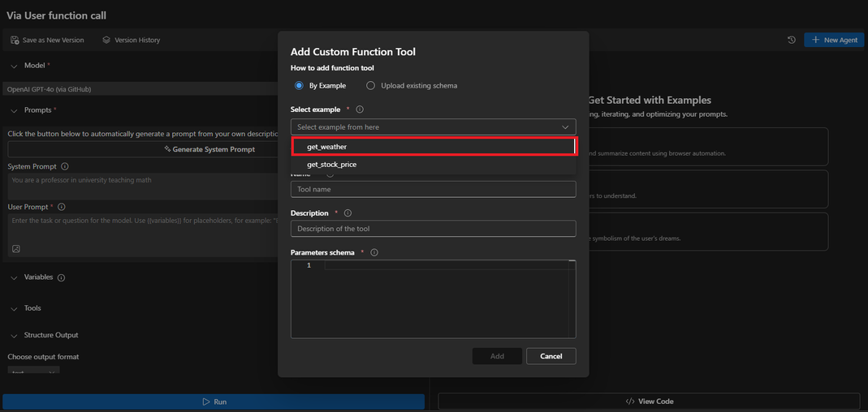Click the info icon beside Select example
The height and width of the screenshot is (412, 868).
pos(360,109)
